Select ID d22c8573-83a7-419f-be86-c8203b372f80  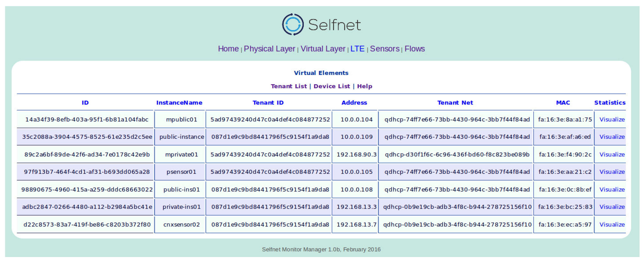pos(87,224)
